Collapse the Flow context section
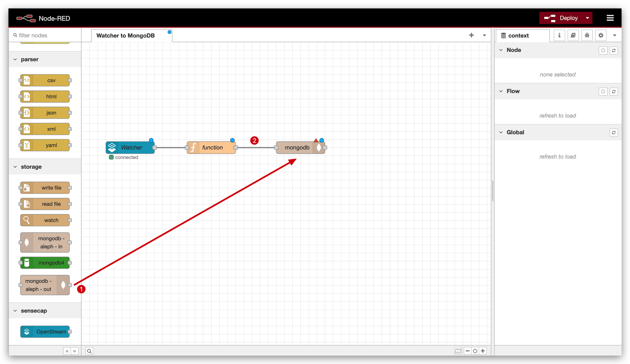630x364 pixels. click(501, 91)
